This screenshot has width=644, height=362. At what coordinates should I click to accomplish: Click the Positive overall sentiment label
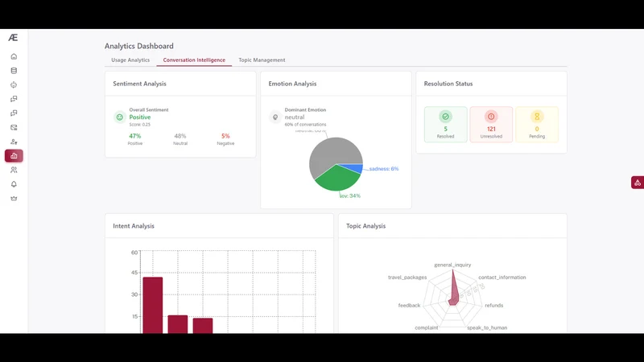139,117
